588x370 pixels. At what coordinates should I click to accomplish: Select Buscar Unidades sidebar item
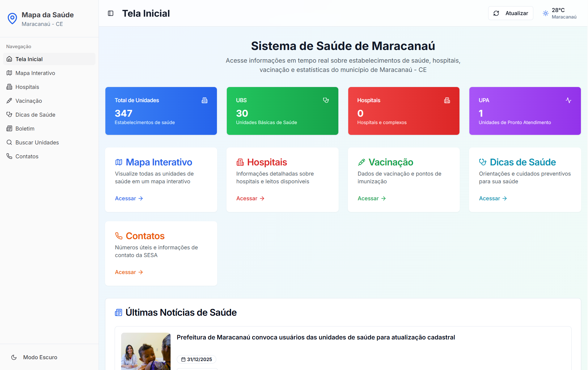[x=37, y=143]
